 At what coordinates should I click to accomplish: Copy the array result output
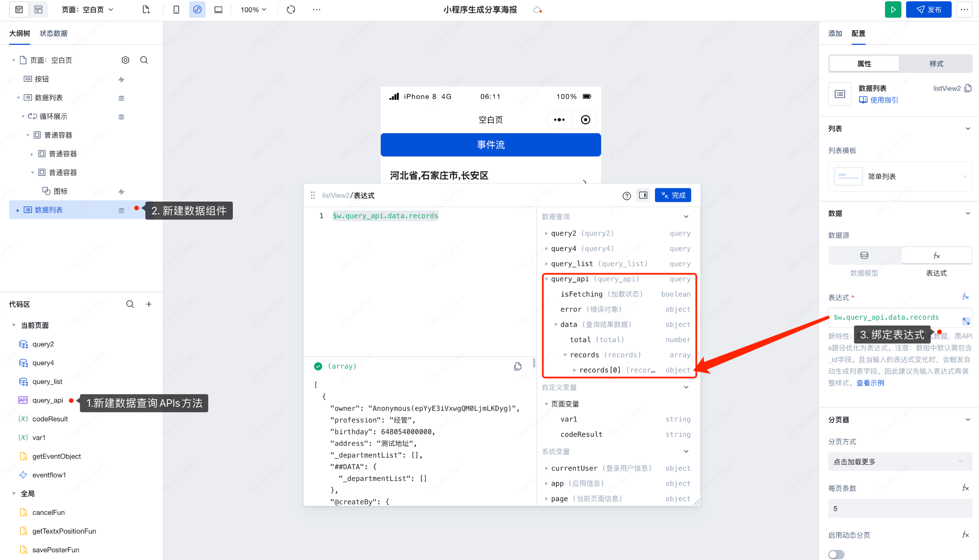518,366
